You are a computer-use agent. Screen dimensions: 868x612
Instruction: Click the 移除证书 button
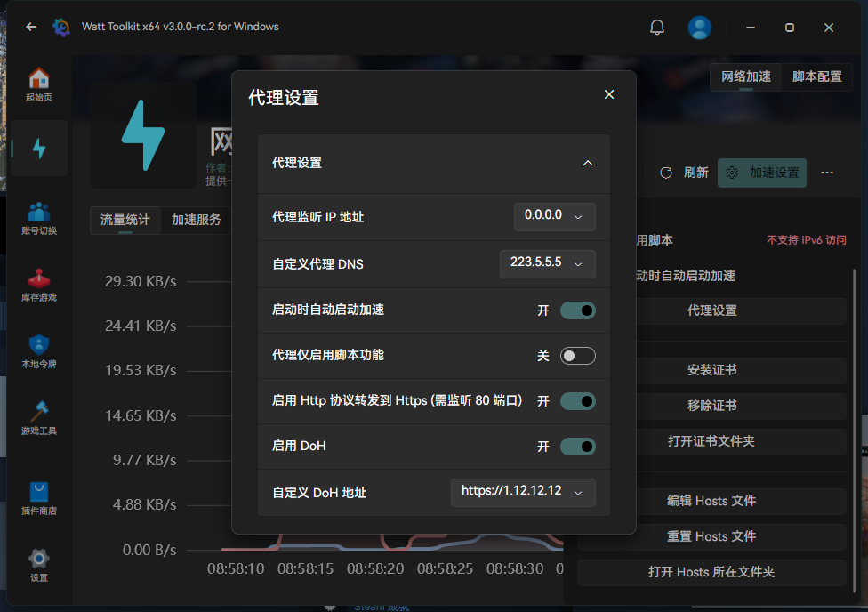pyautogui.click(x=711, y=406)
